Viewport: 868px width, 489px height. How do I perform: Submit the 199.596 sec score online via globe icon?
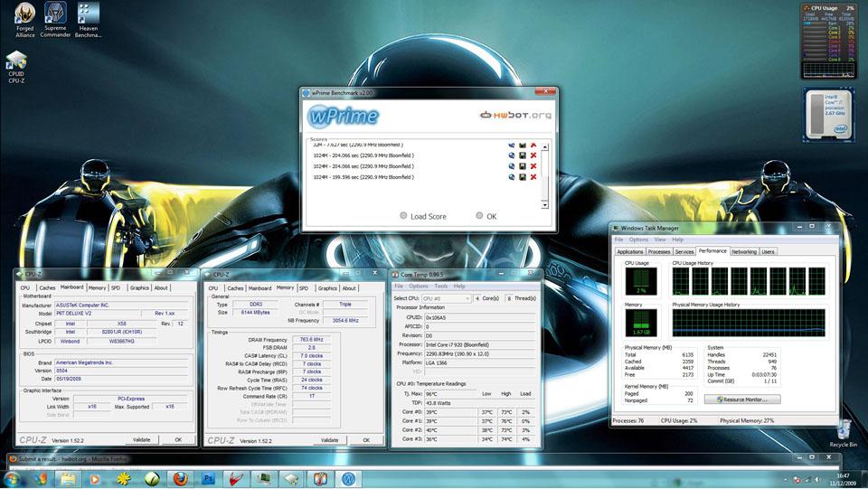[512, 177]
